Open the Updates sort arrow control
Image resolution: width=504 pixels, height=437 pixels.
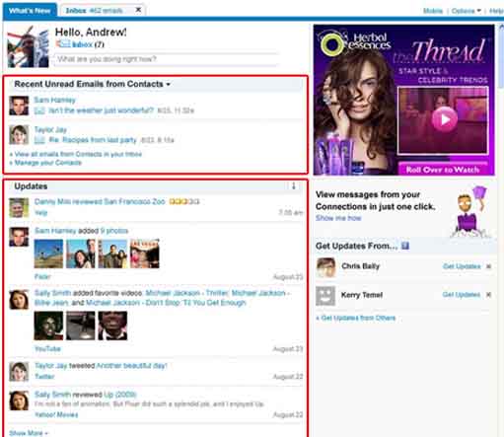pyautogui.click(x=294, y=186)
